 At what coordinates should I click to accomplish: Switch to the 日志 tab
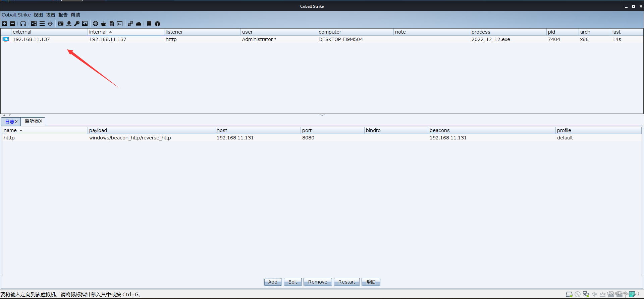pyautogui.click(x=11, y=122)
